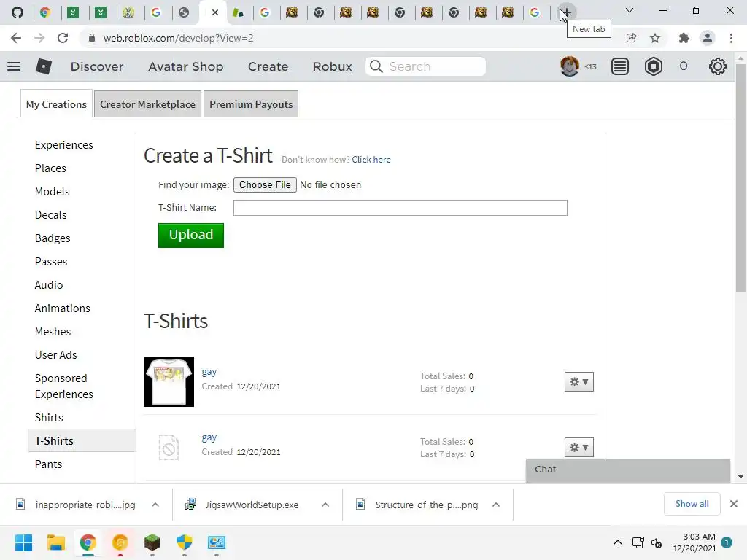The height and width of the screenshot is (560, 747).
Task: Open the Robux balance icon
Action: 653,66
